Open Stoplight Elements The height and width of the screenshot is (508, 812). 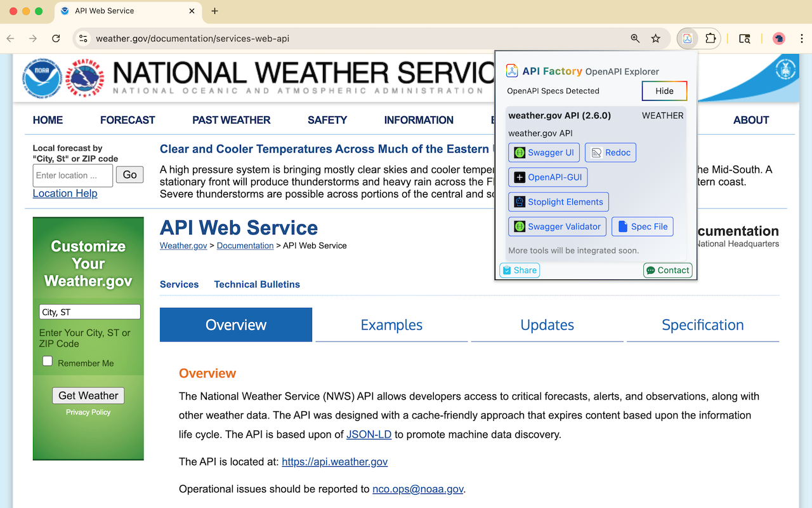[558, 202]
